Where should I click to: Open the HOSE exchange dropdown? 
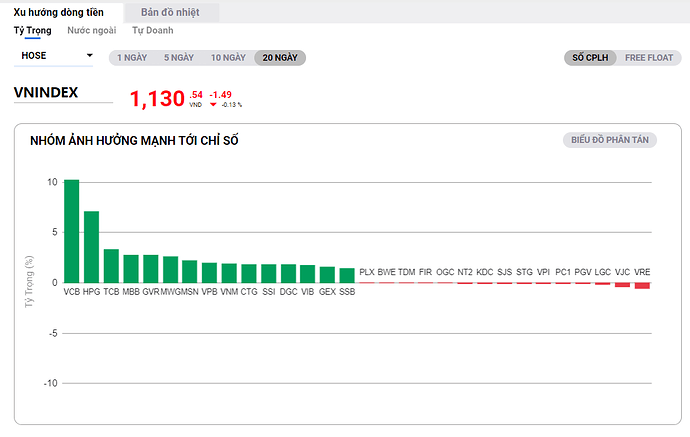[x=54, y=56]
